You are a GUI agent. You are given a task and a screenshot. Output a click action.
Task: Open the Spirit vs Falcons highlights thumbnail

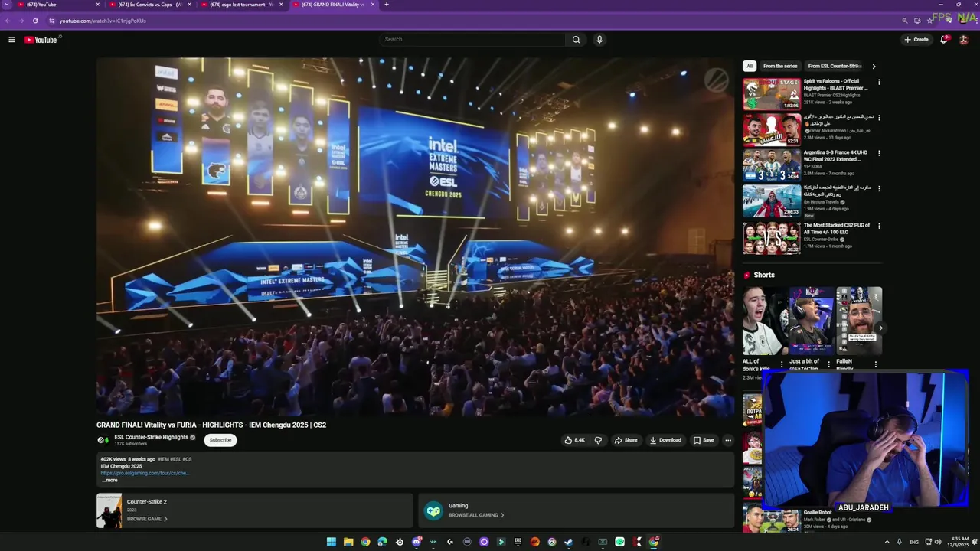[772, 94]
